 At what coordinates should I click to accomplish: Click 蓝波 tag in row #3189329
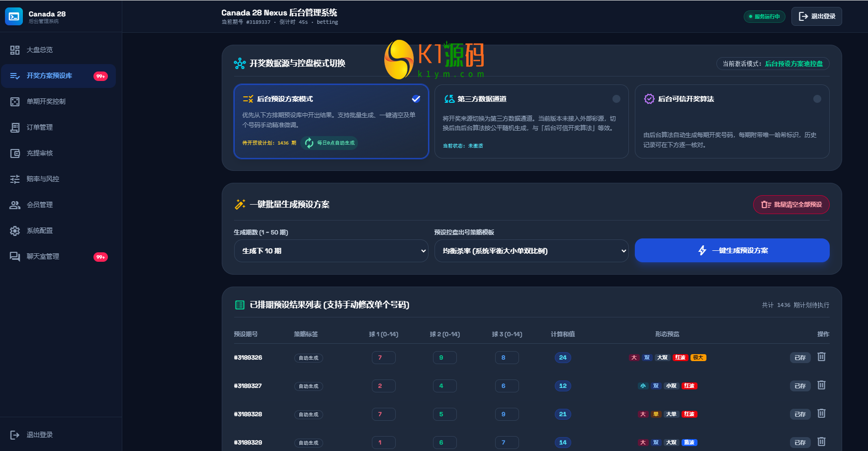(x=689, y=443)
